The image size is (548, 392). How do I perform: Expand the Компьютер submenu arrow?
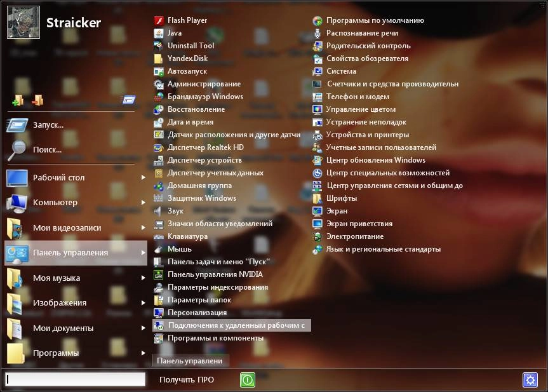tap(143, 203)
